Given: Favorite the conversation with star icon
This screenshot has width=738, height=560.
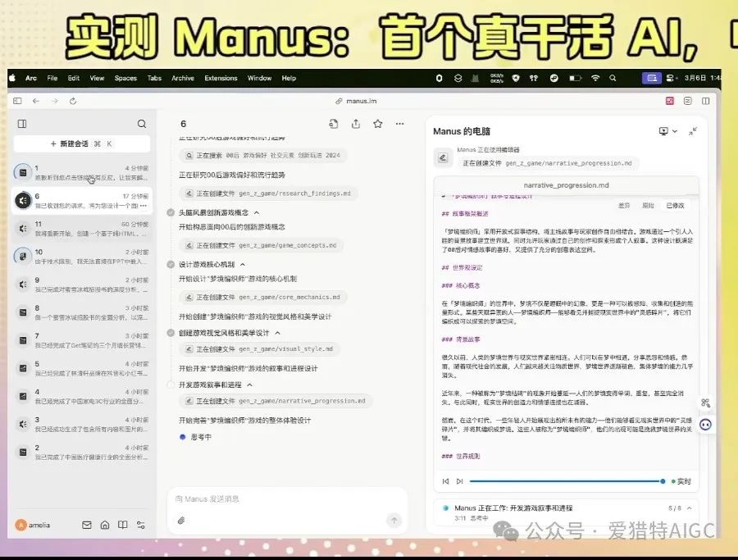Looking at the screenshot, I should 377,124.
